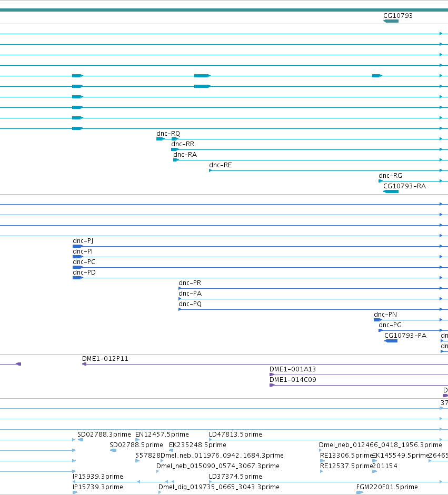Click the IP15739.3prime EST label
Viewport: 448px width, 495px height.
[x=97, y=487]
